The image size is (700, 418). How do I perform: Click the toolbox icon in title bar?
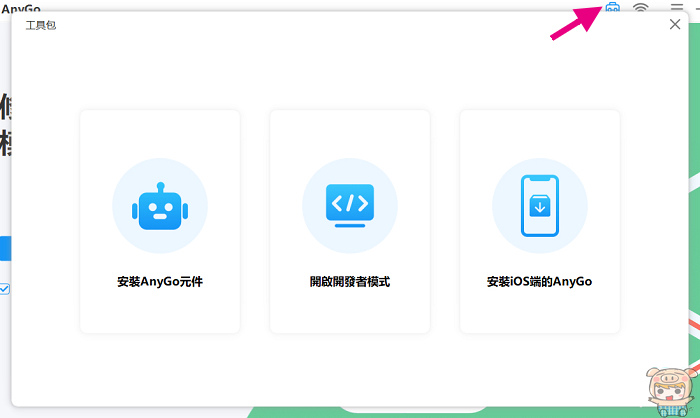612,7
